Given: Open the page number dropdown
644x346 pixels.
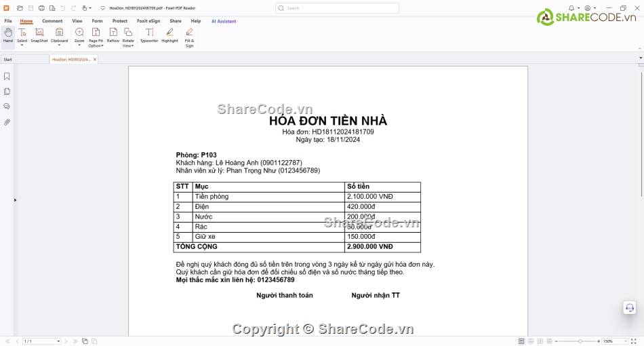Looking at the screenshot, I should [x=58, y=341].
